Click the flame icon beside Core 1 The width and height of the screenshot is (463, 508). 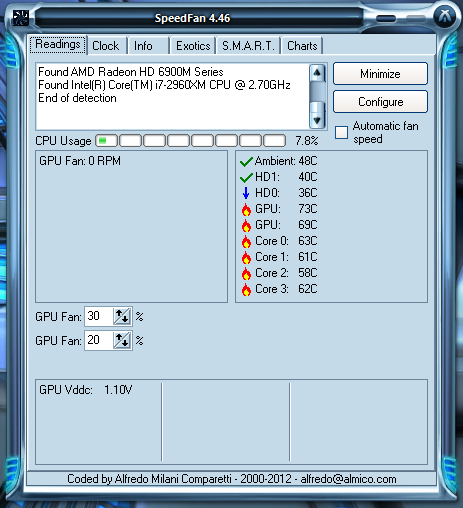[246, 257]
